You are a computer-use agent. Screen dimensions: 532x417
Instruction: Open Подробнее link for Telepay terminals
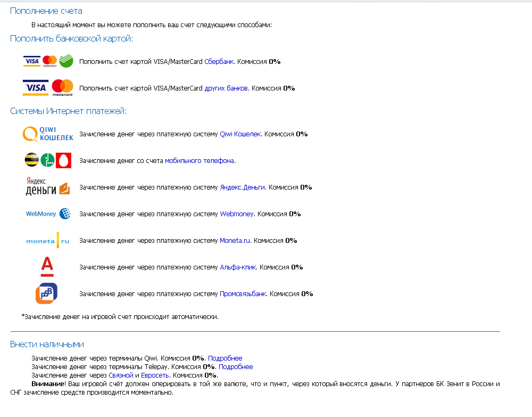point(236,367)
